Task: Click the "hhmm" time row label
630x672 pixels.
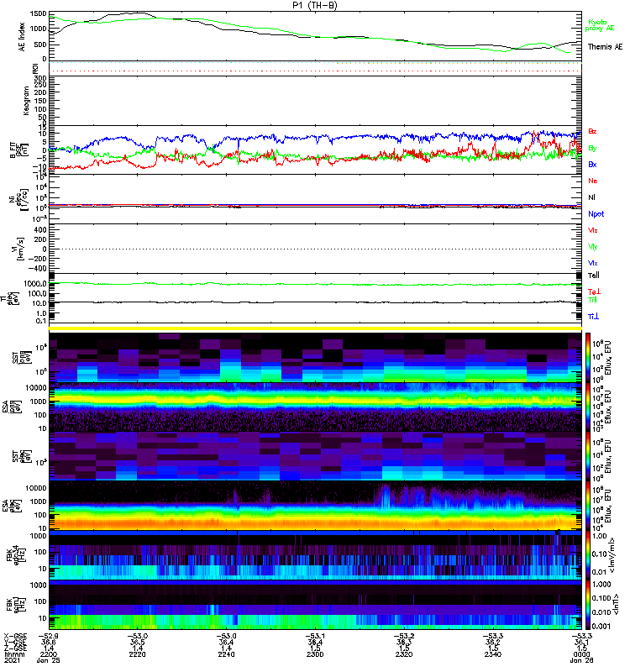Action: [14, 654]
